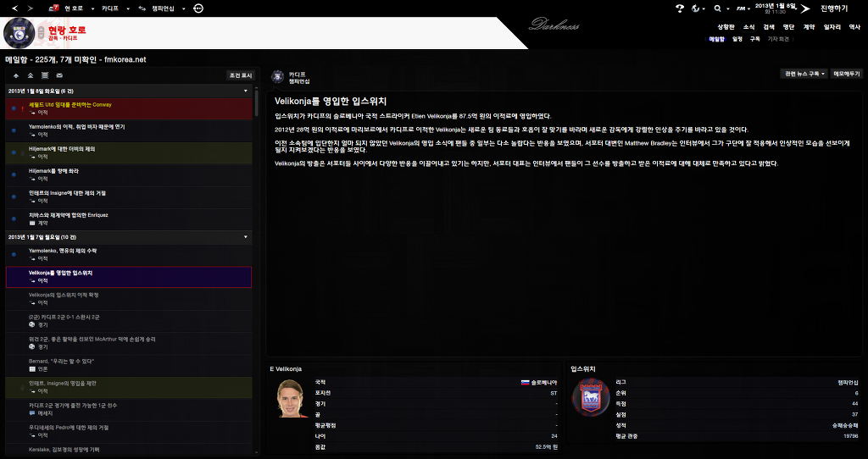The image size is (868, 459).
Task: Open the manager menu with red 7 badge
Action: pos(53,8)
